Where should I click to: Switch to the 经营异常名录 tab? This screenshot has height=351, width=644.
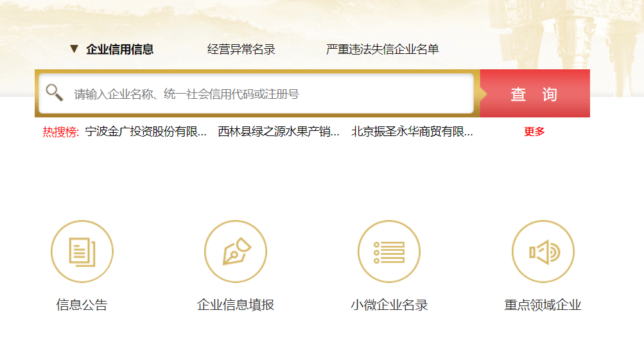[241, 49]
